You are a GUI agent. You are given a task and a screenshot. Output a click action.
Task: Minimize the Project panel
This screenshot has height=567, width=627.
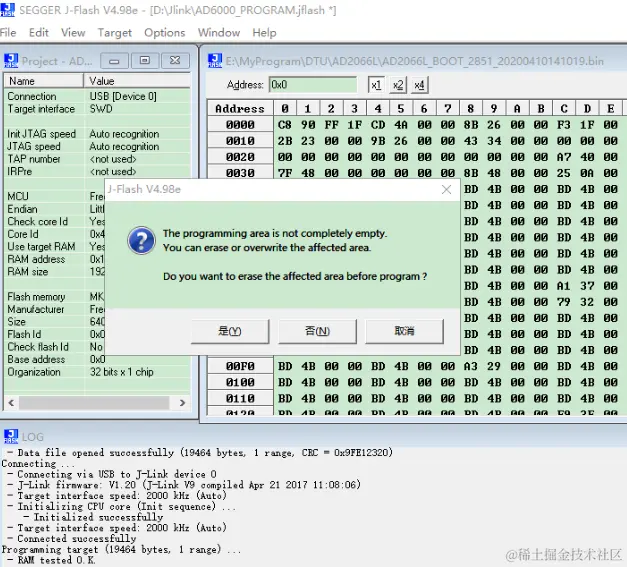coord(114,61)
